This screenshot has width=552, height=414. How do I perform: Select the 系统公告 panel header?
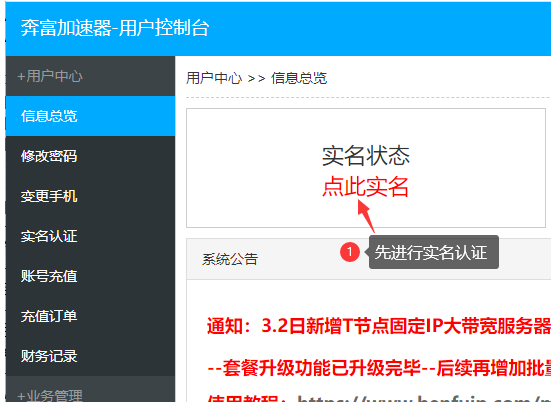pyautogui.click(x=369, y=259)
